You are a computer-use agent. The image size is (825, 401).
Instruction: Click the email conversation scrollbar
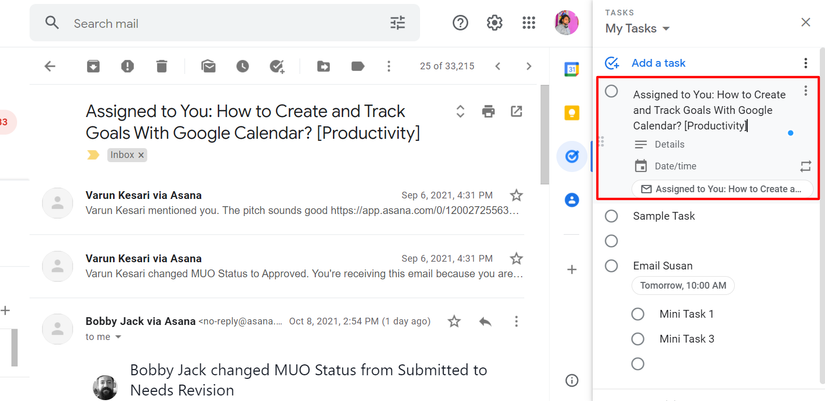tap(545, 134)
